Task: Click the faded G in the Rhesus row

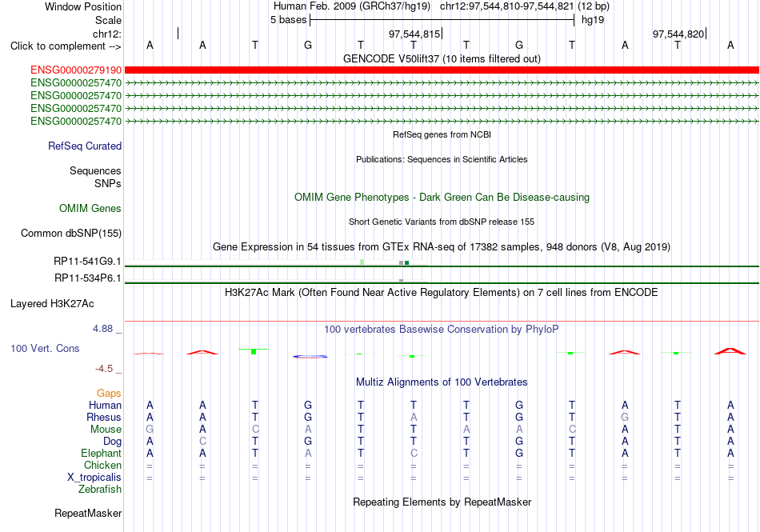Action: pyautogui.click(x=625, y=417)
